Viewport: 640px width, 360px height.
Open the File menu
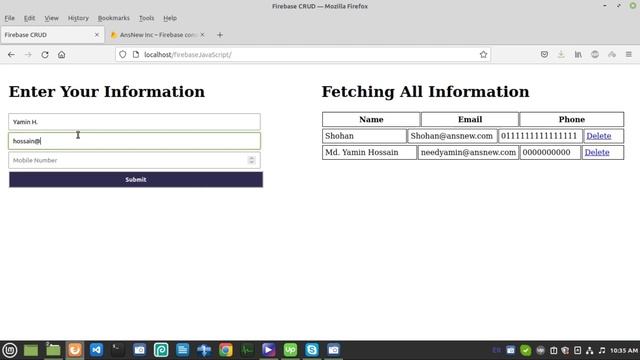coord(9,18)
